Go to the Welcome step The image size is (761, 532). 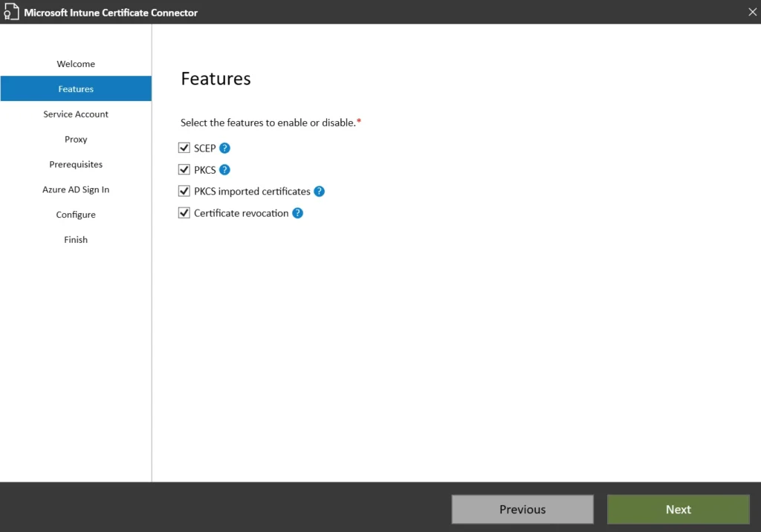click(x=76, y=64)
